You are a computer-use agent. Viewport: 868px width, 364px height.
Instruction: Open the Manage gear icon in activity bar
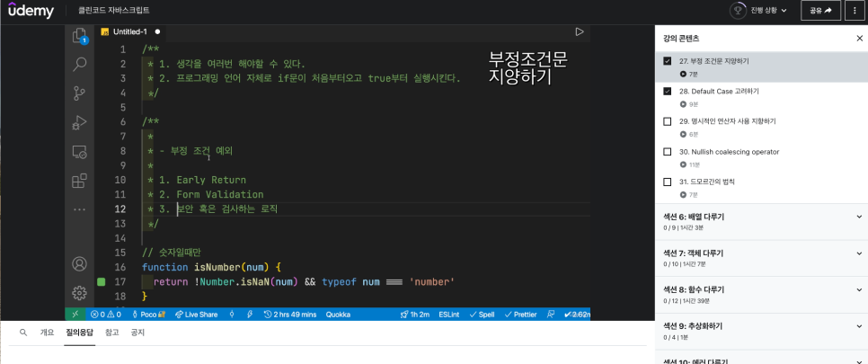pyautogui.click(x=80, y=292)
